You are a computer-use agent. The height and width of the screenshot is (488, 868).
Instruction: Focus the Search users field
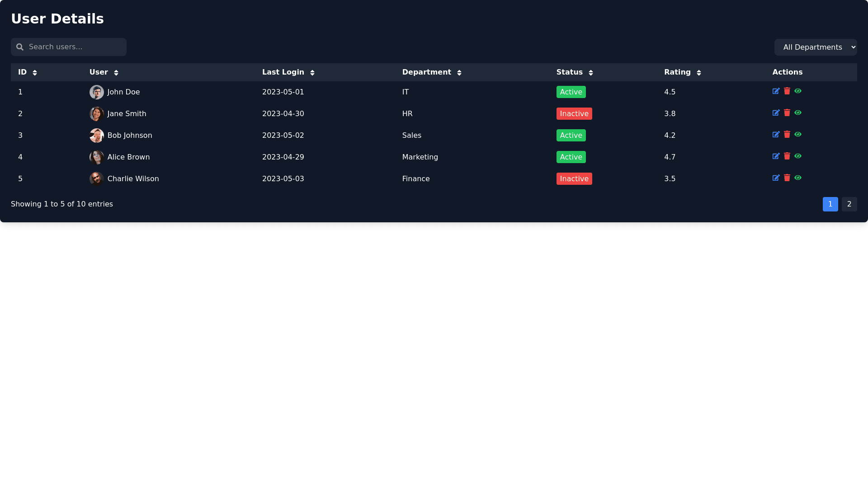(75, 47)
